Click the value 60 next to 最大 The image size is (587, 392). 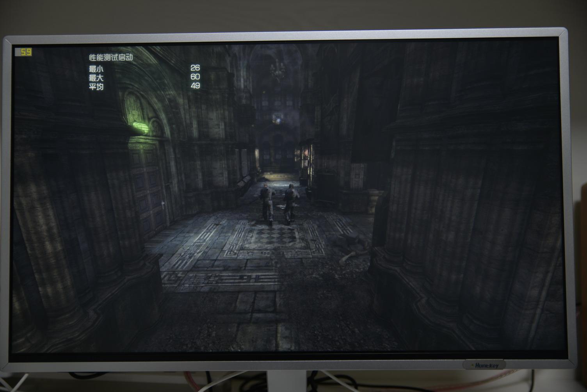[x=195, y=78]
